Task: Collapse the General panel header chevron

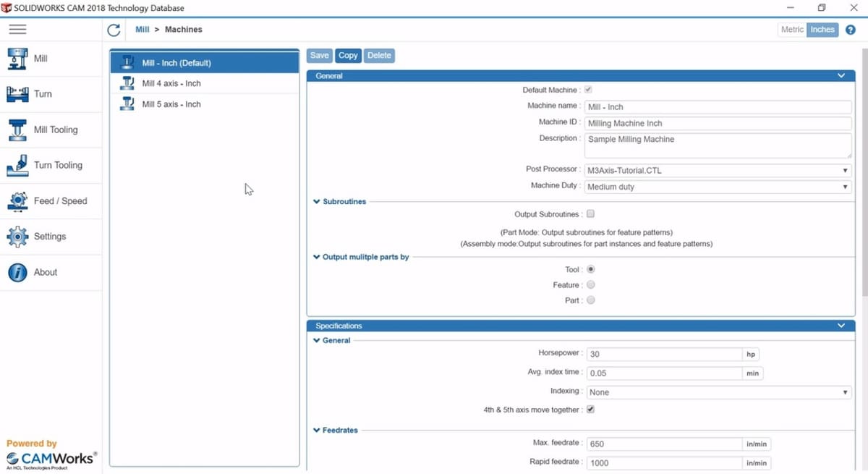Action: coord(841,75)
